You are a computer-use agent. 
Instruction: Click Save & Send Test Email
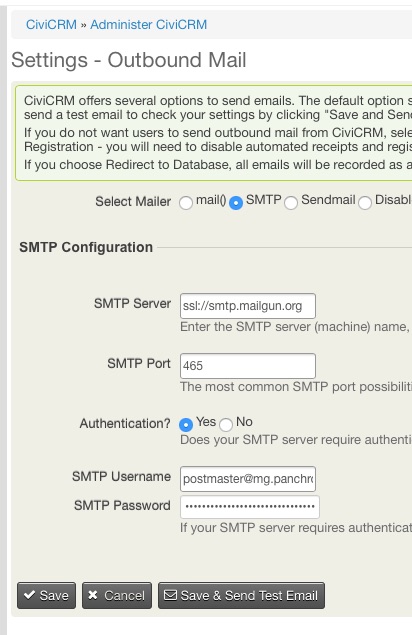pos(241,595)
